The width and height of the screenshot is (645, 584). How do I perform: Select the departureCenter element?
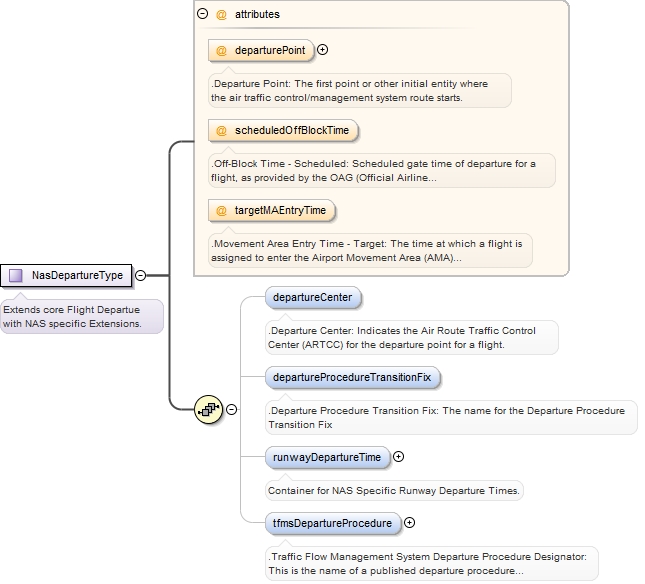click(314, 298)
